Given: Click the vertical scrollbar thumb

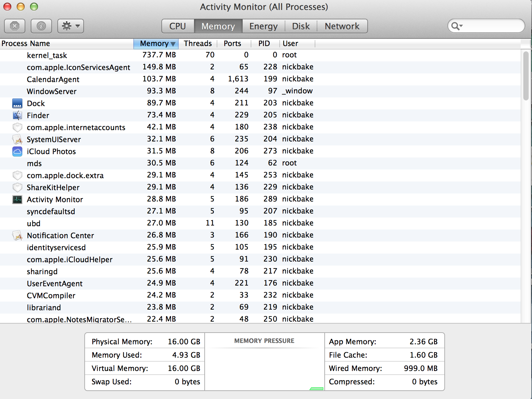Looking at the screenshot, I should pos(526,76).
